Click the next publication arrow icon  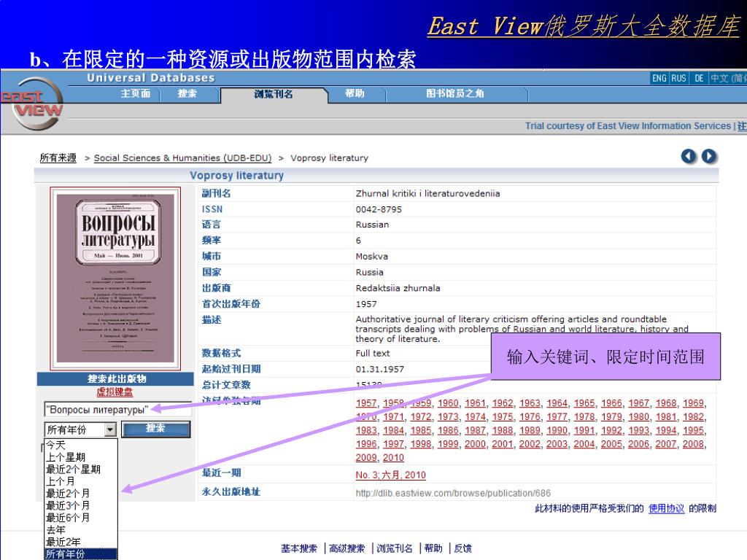point(709,156)
